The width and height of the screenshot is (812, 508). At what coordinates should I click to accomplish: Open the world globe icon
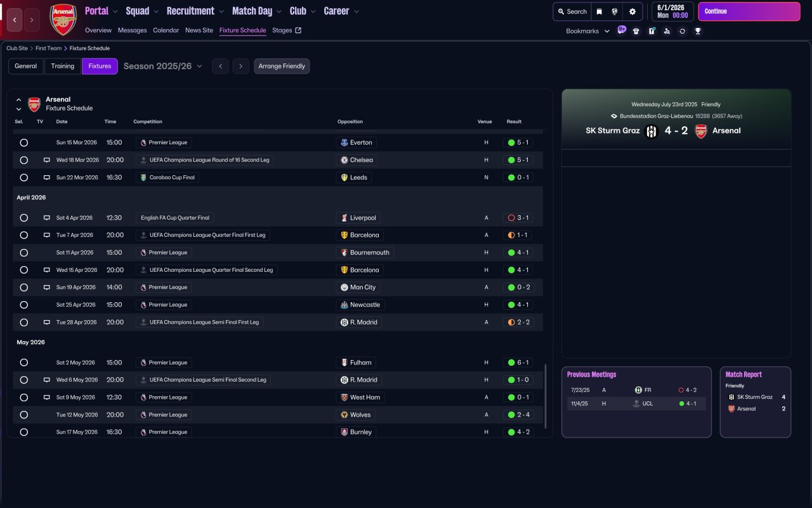(x=615, y=11)
